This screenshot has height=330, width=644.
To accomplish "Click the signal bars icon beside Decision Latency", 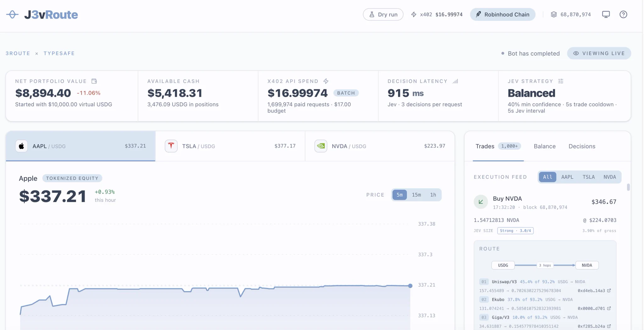I will pyautogui.click(x=455, y=81).
